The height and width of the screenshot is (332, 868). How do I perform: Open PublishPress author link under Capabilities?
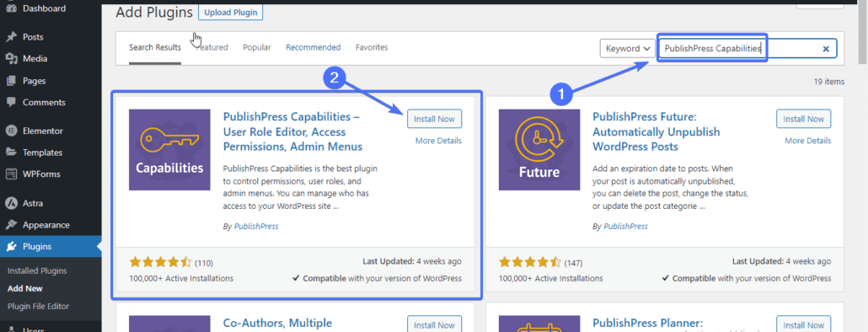point(256,227)
